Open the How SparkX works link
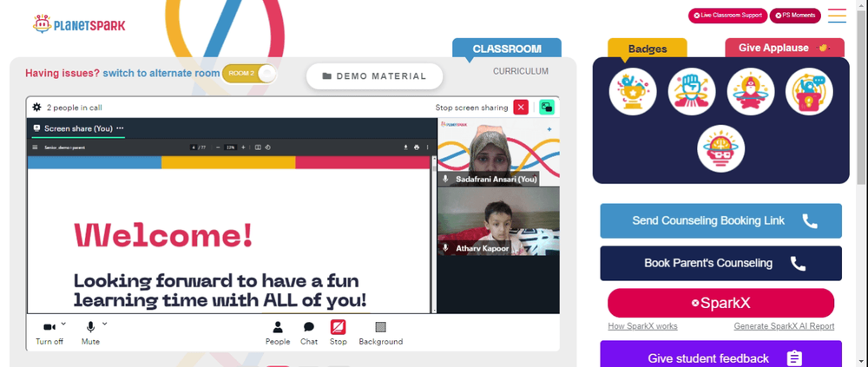 (x=642, y=326)
